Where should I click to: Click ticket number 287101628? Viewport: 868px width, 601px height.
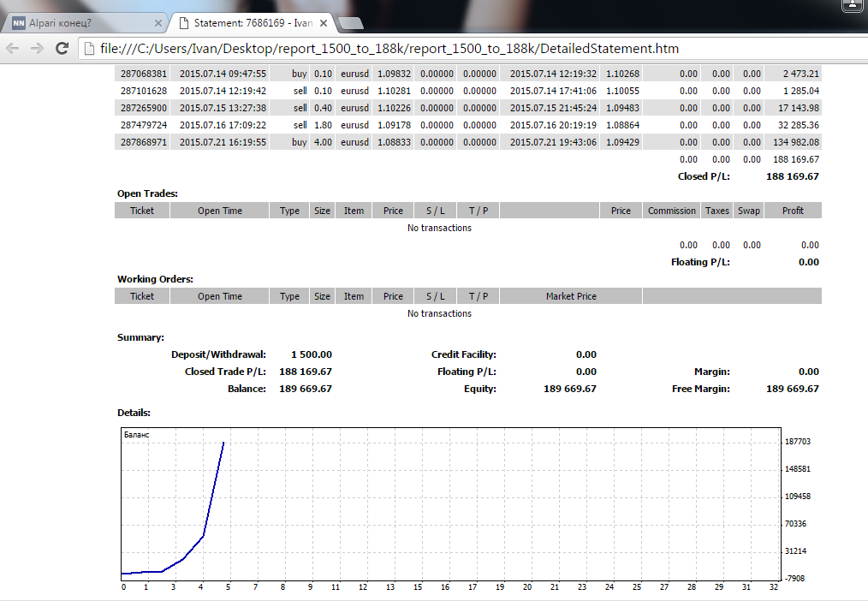143,91
